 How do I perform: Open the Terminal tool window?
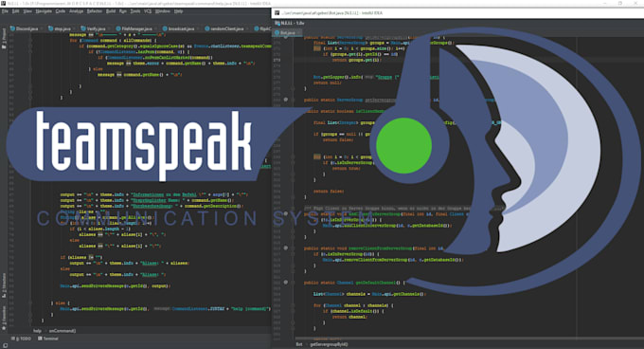pyautogui.click(x=48, y=339)
